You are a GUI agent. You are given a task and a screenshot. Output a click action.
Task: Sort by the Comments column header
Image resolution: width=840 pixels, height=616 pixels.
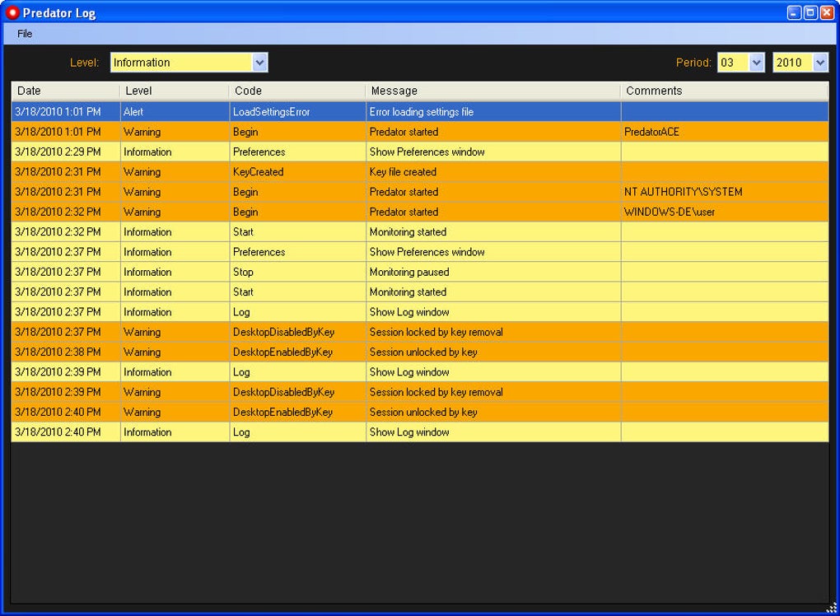pyautogui.click(x=724, y=91)
